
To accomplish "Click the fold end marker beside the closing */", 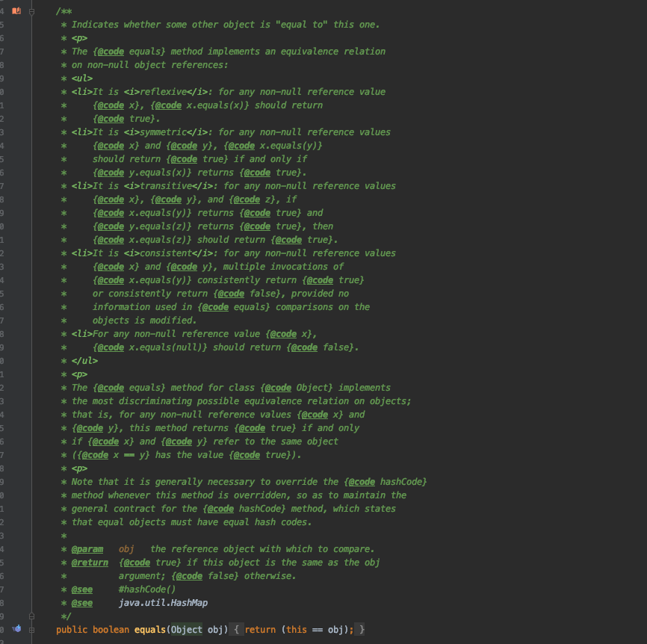I will (x=32, y=616).
